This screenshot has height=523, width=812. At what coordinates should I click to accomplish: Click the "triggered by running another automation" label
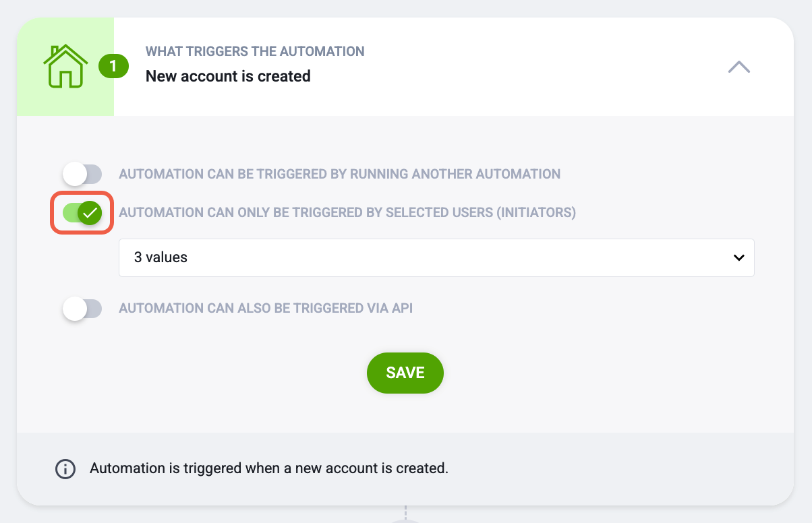[340, 174]
